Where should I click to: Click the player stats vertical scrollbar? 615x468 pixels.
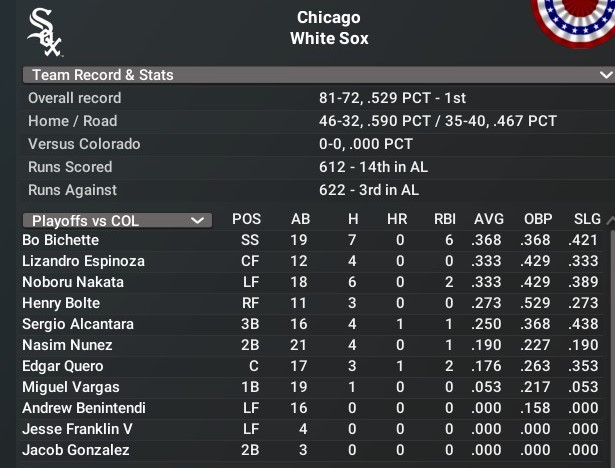tap(611, 340)
